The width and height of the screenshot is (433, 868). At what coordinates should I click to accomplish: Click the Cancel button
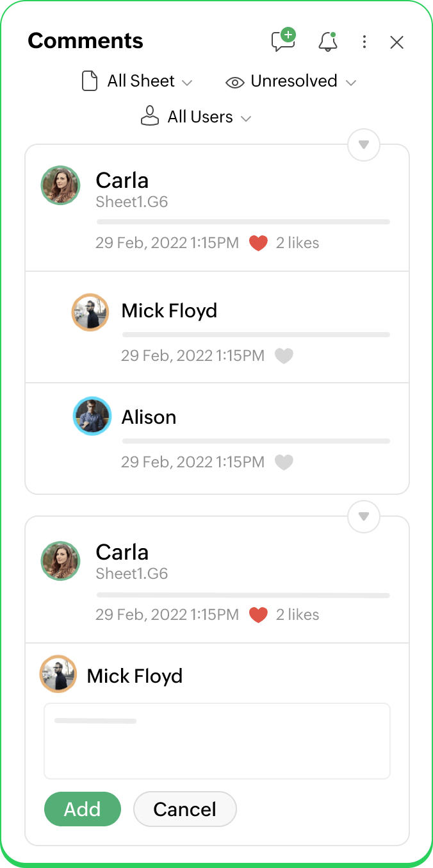click(x=185, y=809)
